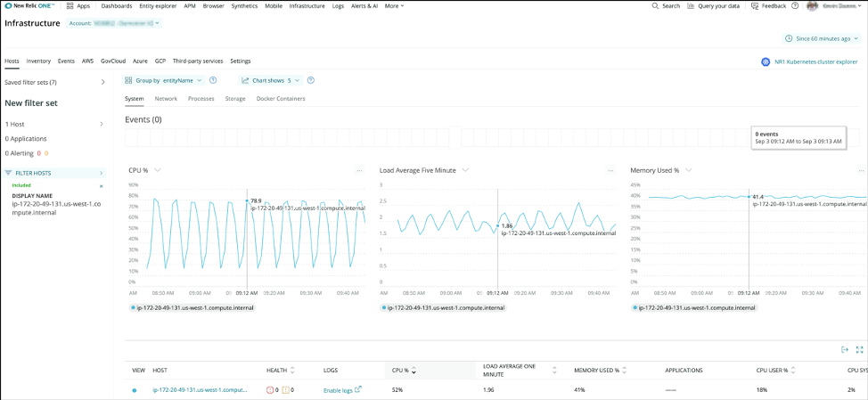Switch to the Network sub-tab
This screenshot has height=400, width=868.
pos(166,99)
